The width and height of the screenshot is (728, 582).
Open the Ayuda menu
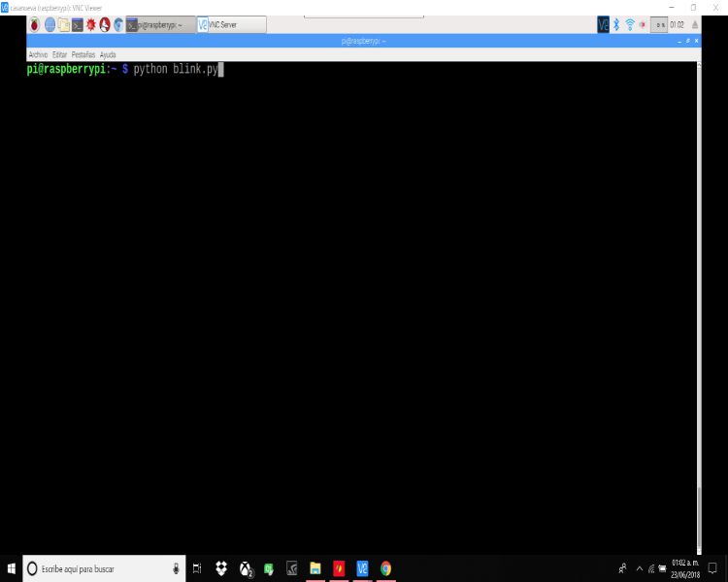108,54
